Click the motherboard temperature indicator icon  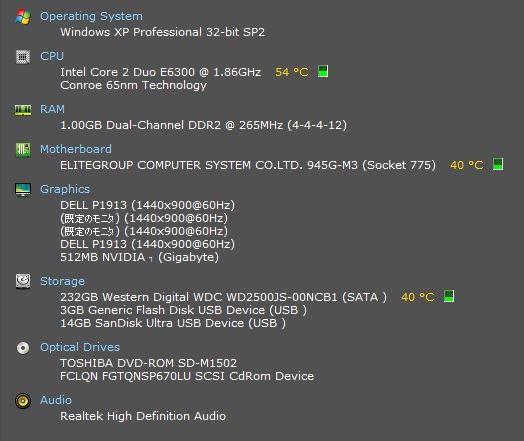point(498,164)
